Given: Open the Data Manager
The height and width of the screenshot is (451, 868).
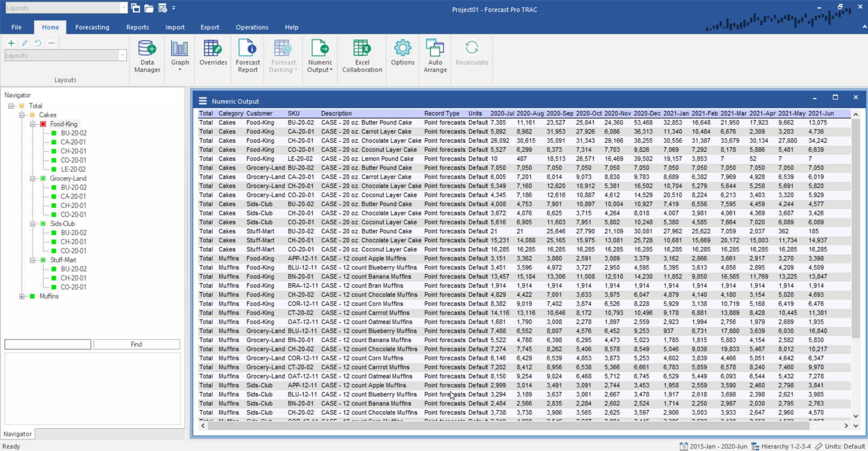Looking at the screenshot, I should (147, 57).
